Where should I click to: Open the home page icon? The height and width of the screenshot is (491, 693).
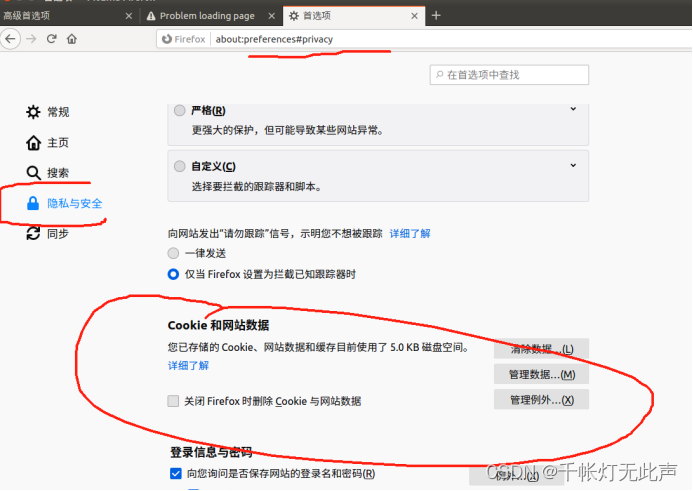tap(72, 39)
